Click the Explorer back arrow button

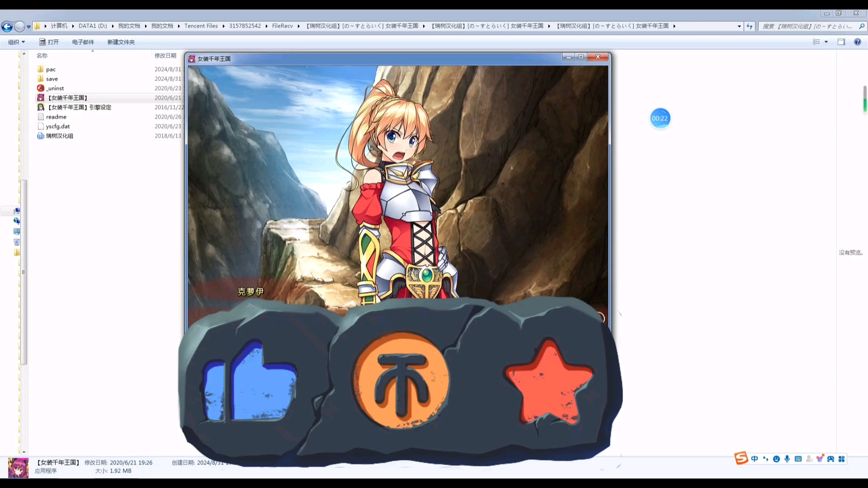[7, 27]
